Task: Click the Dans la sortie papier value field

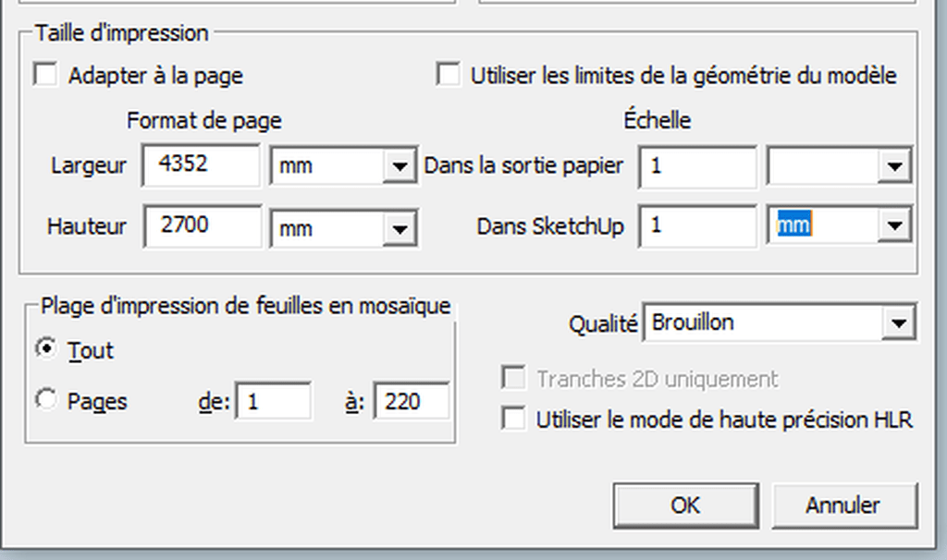Action: pyautogui.click(x=697, y=166)
